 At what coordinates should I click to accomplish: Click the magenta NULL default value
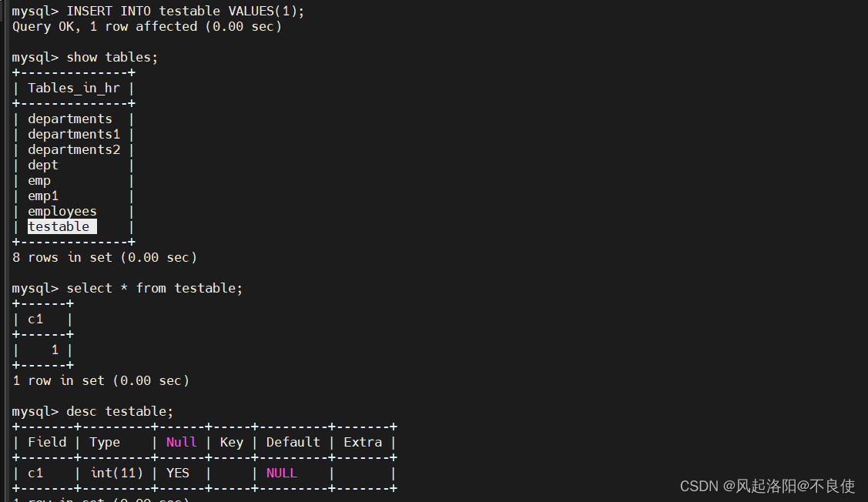pyautogui.click(x=281, y=474)
